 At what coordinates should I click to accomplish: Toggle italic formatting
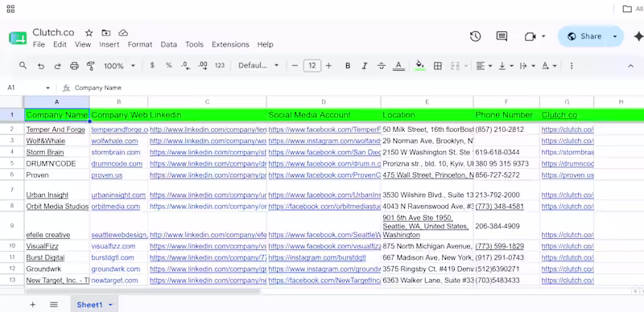tap(365, 66)
